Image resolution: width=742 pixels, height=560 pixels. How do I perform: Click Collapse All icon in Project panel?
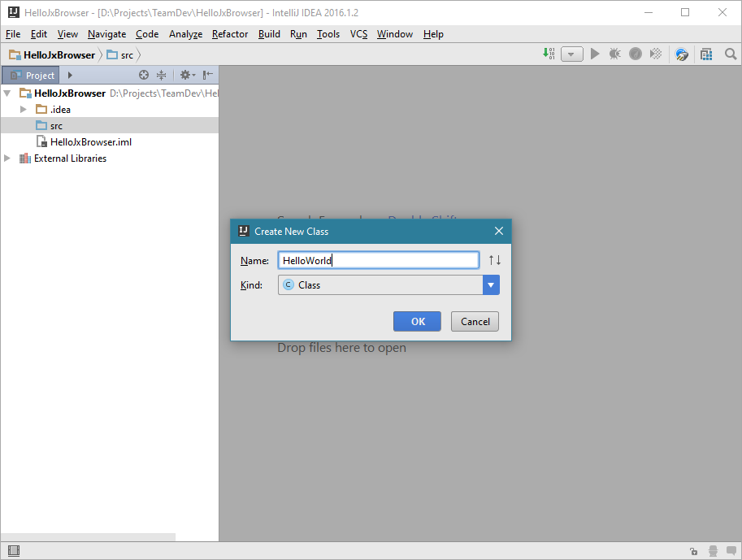[x=162, y=75]
